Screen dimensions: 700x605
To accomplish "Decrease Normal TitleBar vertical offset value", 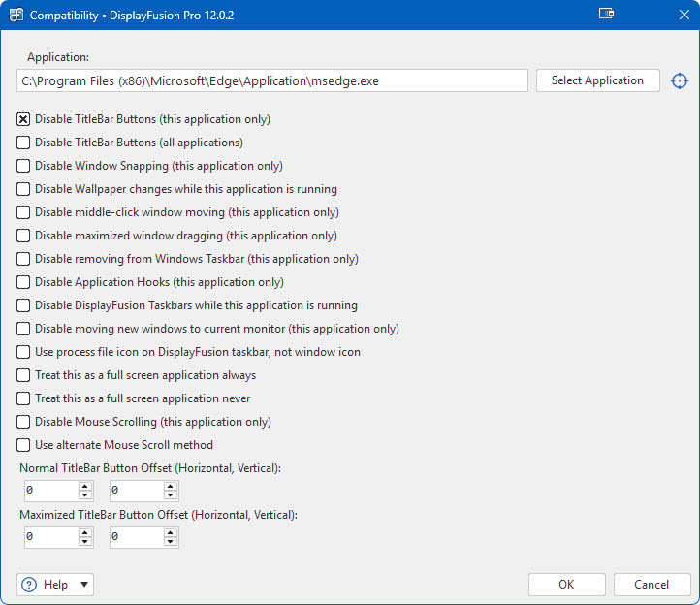I will click(x=171, y=495).
